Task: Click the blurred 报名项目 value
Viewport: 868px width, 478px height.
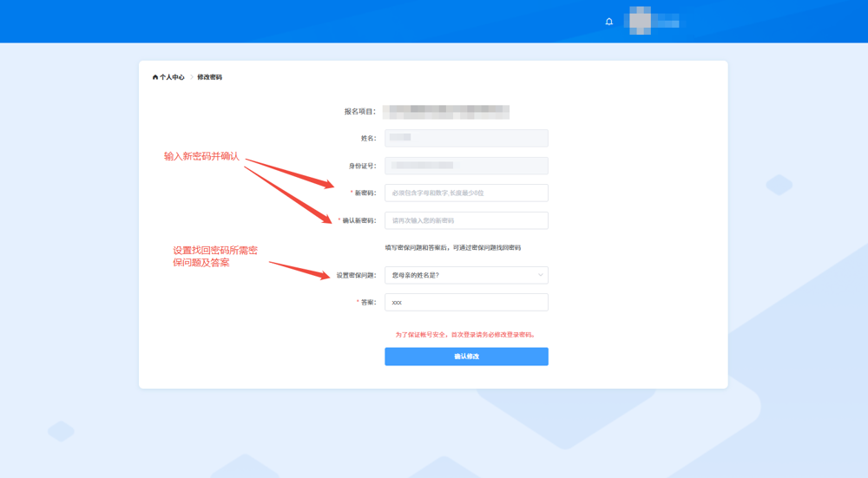Action: click(446, 112)
